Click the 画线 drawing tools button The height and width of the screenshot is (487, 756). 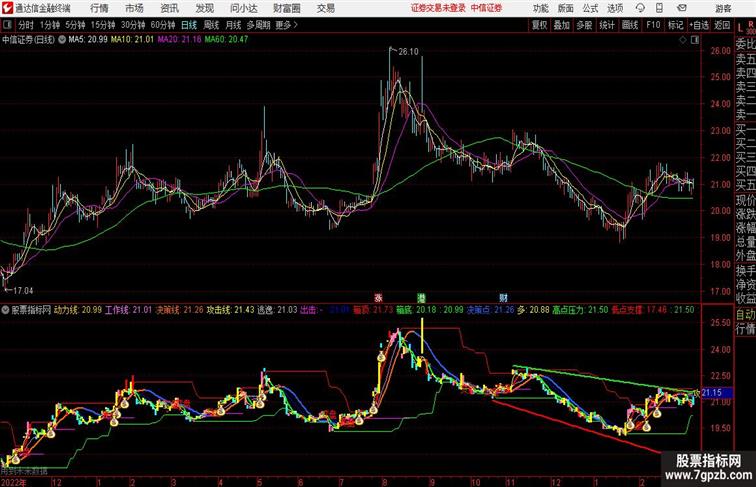coord(630,25)
